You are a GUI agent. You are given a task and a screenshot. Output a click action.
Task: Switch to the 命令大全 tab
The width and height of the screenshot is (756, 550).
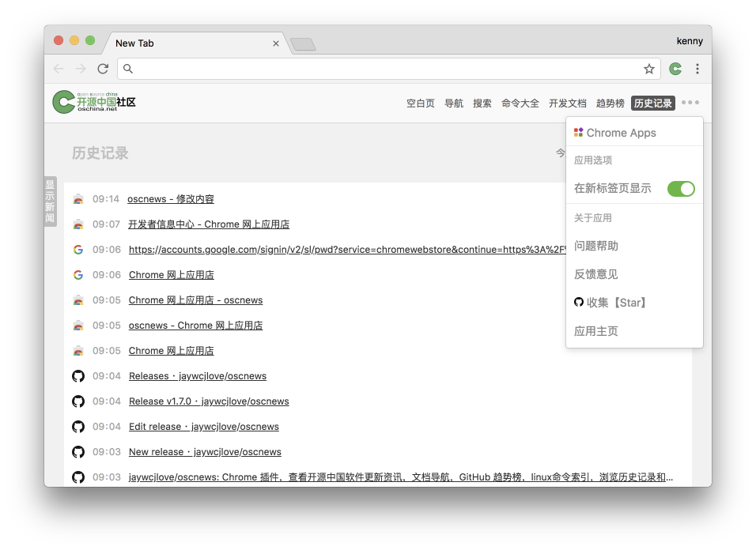click(x=520, y=103)
